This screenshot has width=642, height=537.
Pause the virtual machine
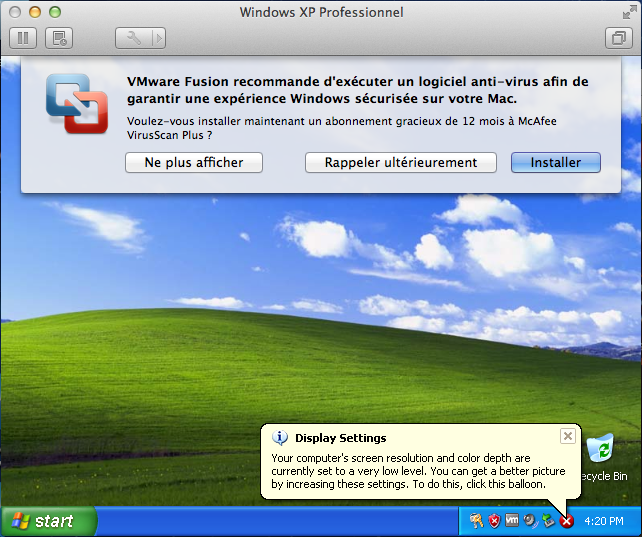point(23,38)
